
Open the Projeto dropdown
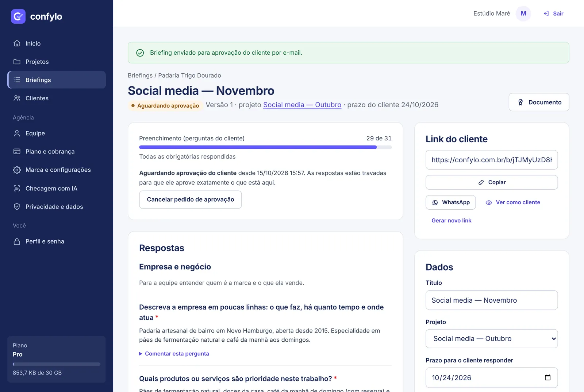tap(492, 339)
